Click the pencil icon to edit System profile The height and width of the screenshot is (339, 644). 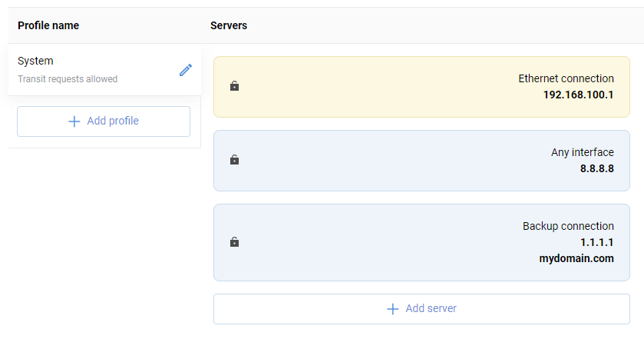pos(185,70)
